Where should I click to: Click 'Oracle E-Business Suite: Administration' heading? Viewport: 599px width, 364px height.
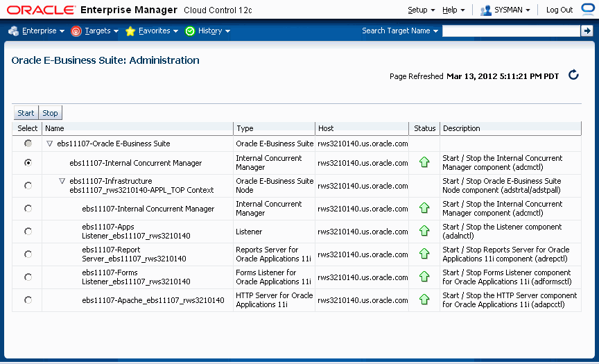pos(105,60)
